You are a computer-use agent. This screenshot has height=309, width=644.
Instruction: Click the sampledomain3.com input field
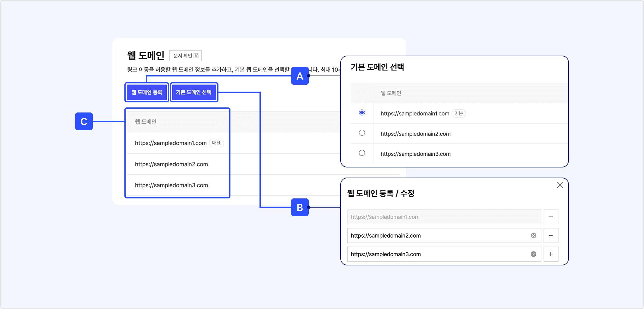[x=436, y=254]
